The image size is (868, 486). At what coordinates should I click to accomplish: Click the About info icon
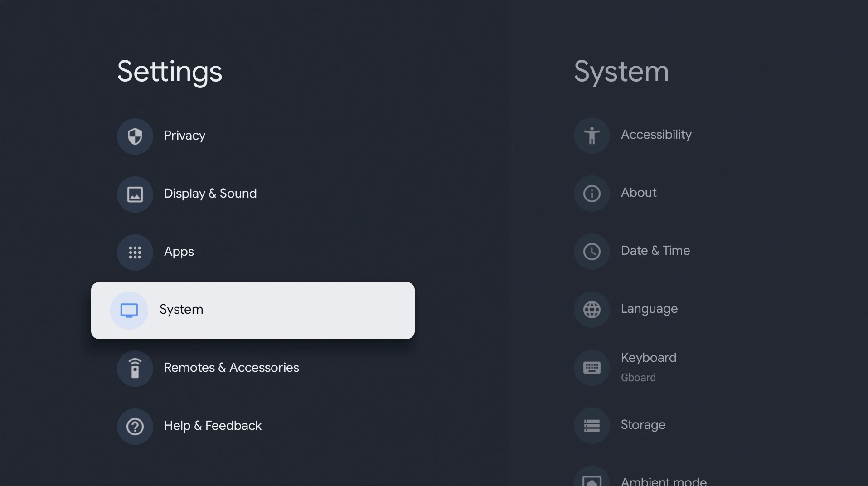[x=591, y=193]
